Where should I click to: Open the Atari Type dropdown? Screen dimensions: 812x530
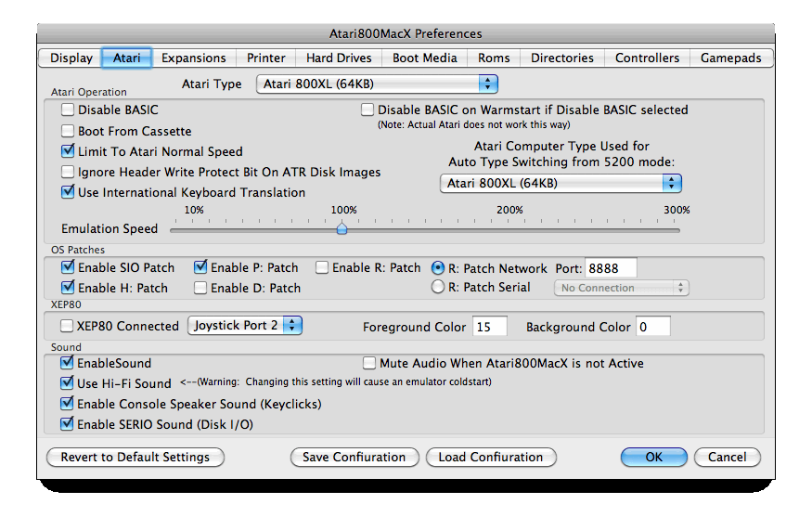[377, 84]
